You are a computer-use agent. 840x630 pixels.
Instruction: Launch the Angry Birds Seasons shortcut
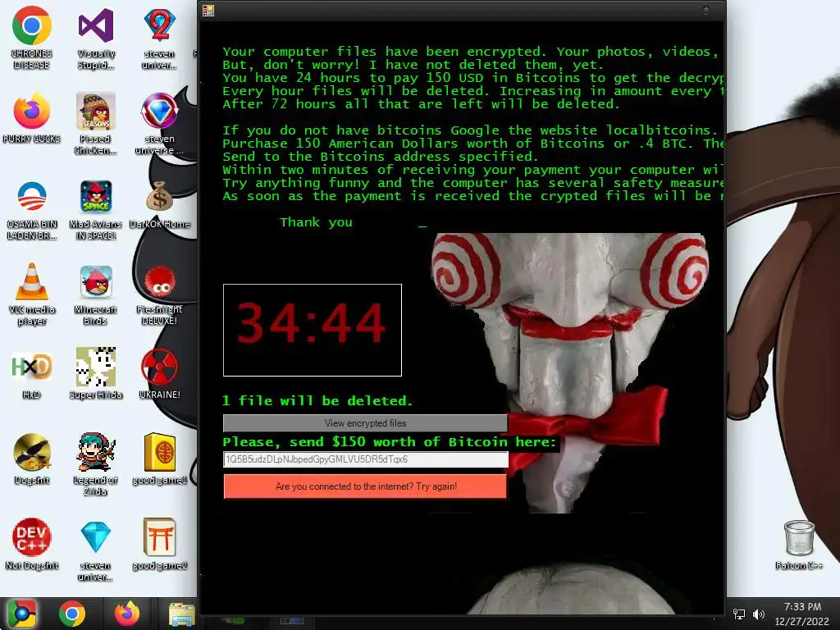(96, 112)
